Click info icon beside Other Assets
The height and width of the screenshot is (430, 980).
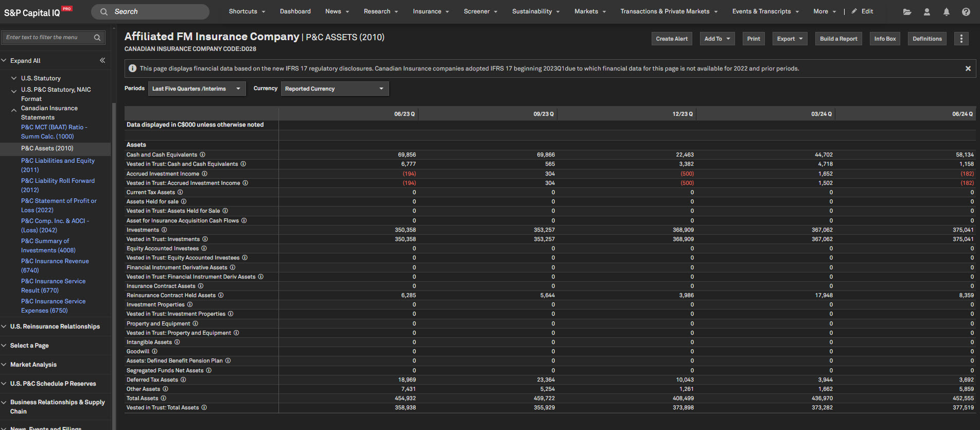(165, 389)
